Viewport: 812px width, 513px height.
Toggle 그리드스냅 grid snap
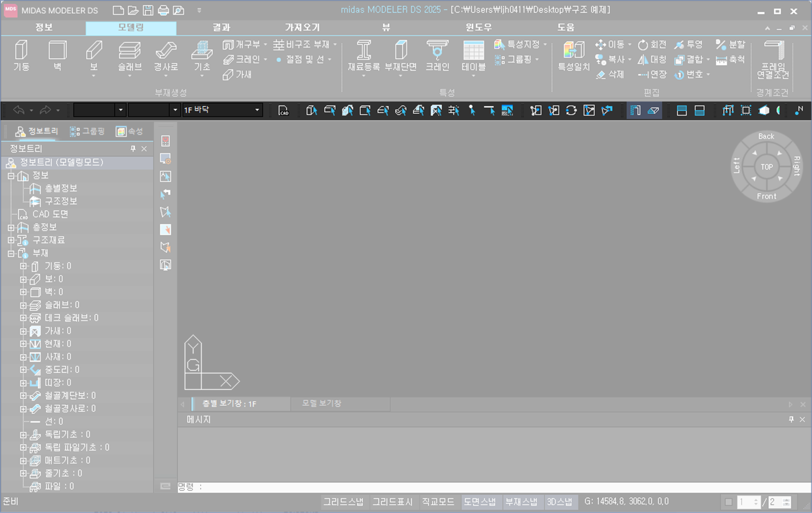(343, 502)
